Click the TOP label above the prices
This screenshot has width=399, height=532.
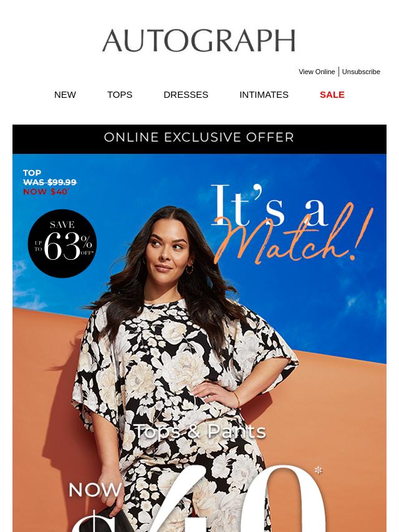[32, 173]
